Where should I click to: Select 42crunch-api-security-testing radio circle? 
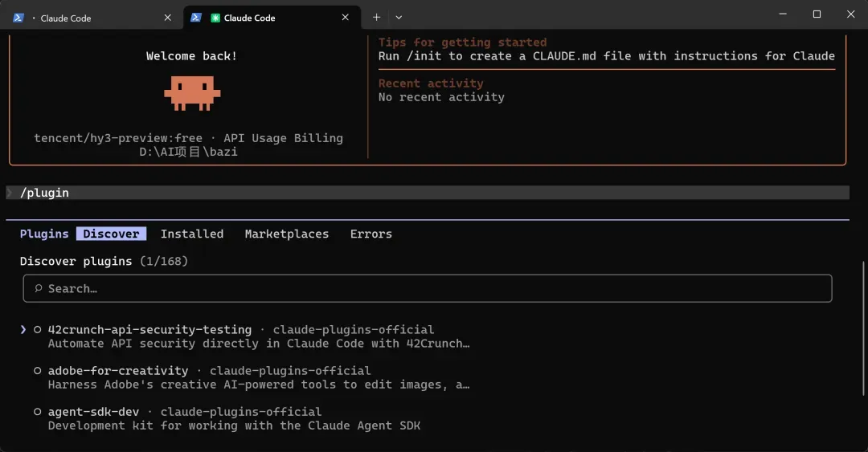(x=37, y=330)
